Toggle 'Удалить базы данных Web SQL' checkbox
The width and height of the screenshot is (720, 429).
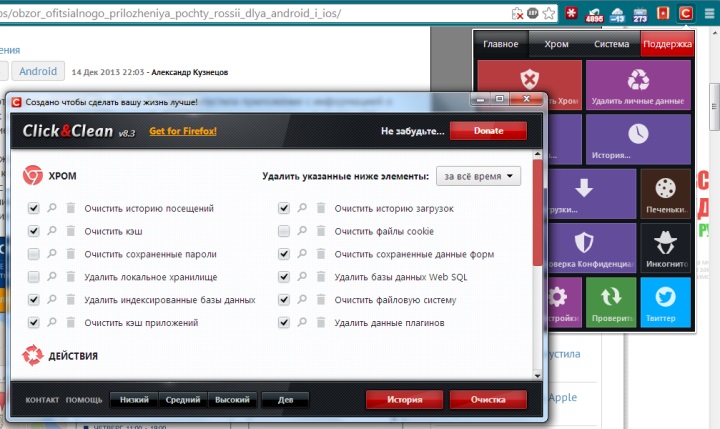[x=284, y=277]
